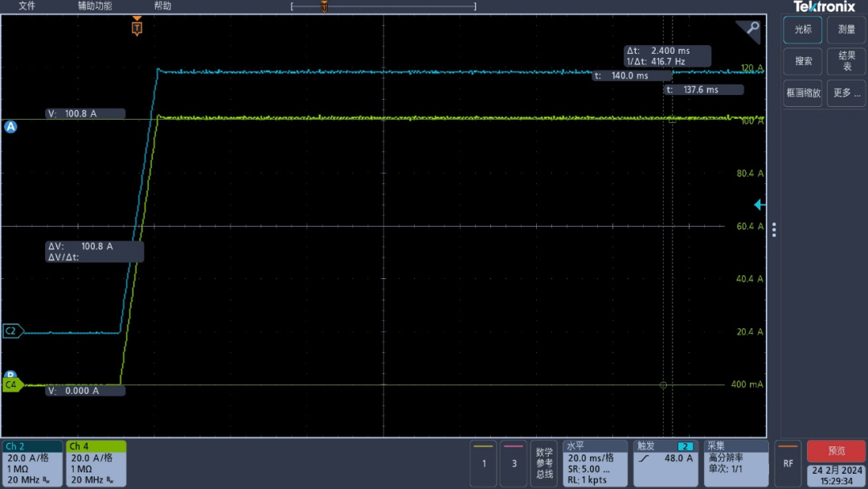Open the 触发 trigger settings badge
This screenshot has height=489, width=868.
point(665,463)
